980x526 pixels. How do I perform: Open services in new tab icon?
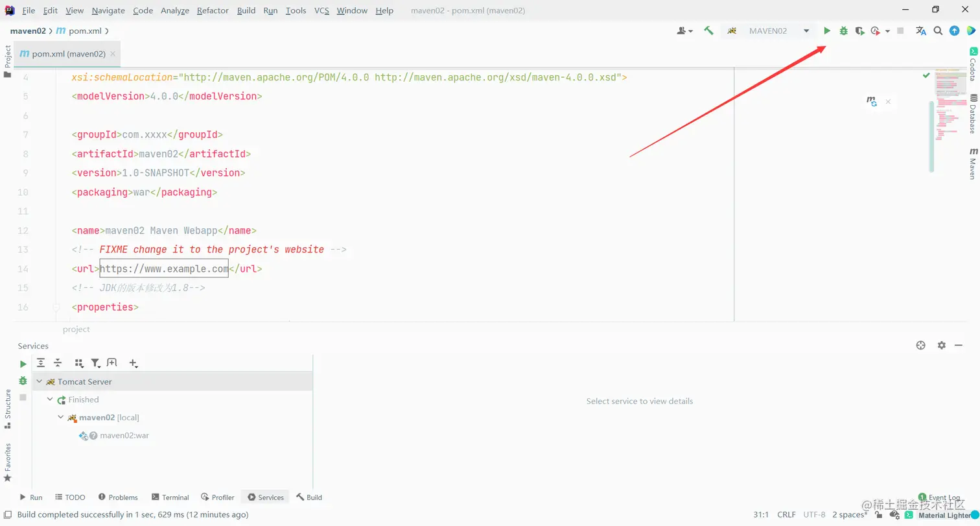click(112, 363)
